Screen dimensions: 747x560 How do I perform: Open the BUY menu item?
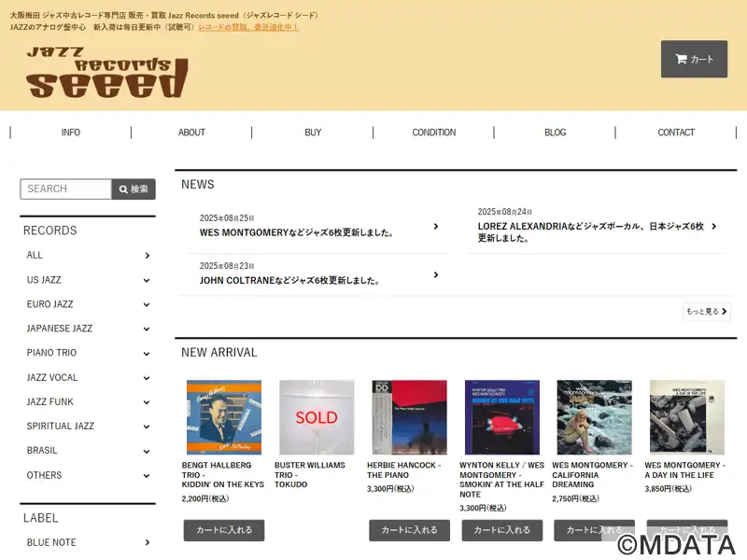click(x=313, y=133)
